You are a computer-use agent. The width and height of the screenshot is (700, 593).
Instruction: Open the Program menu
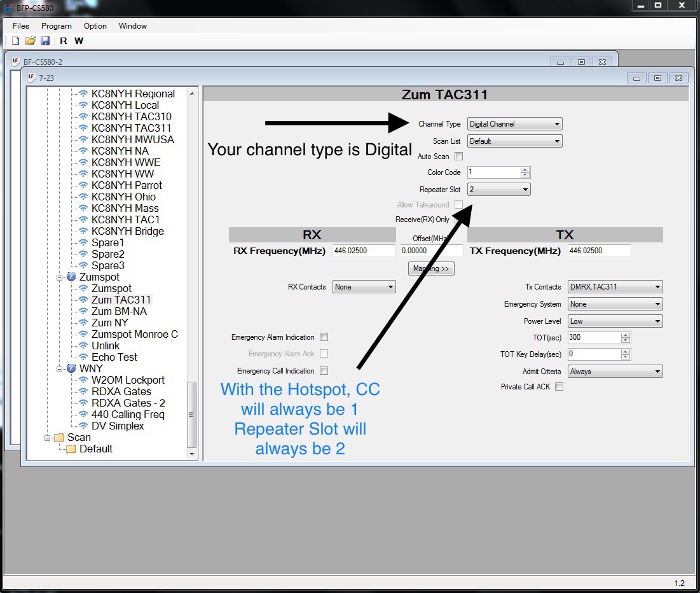pos(57,26)
